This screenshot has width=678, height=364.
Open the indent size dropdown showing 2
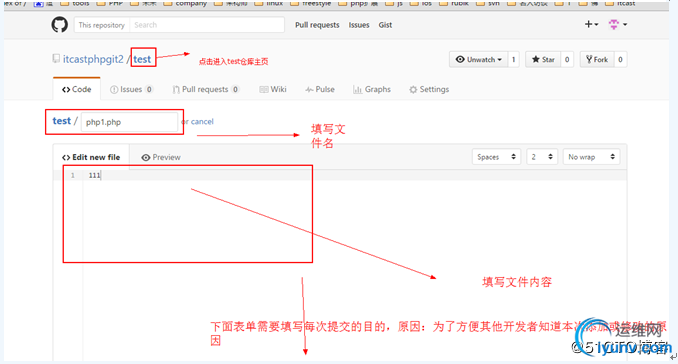(x=542, y=157)
